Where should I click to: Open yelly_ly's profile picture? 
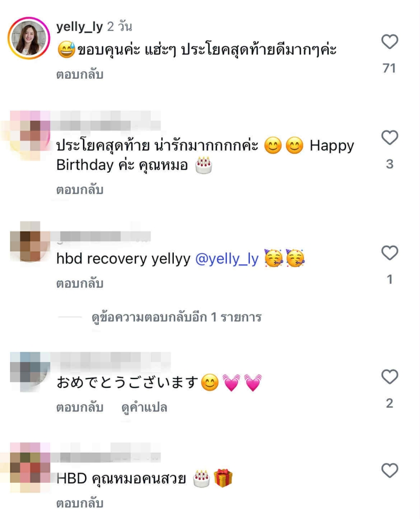[29, 38]
